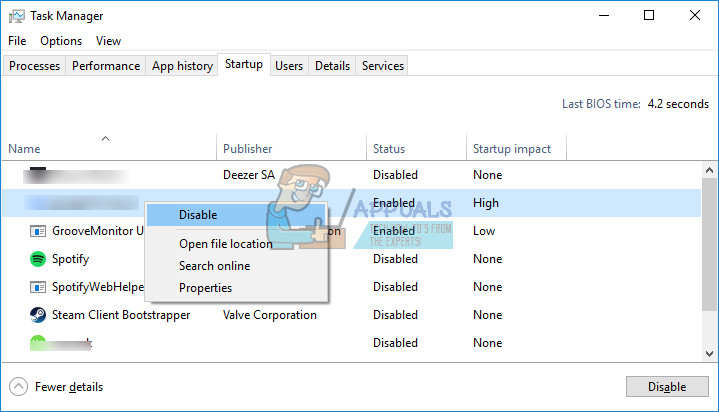Switch to the Performance tab

[106, 66]
